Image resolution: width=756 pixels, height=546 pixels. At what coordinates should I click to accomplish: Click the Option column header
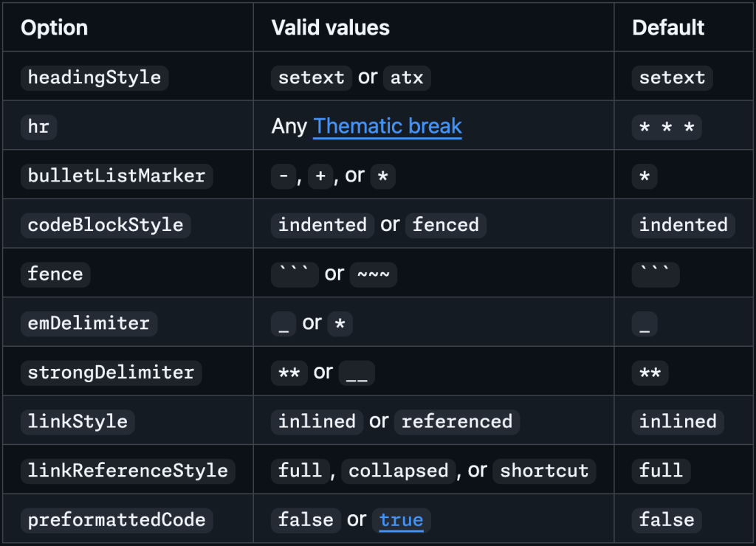54,28
